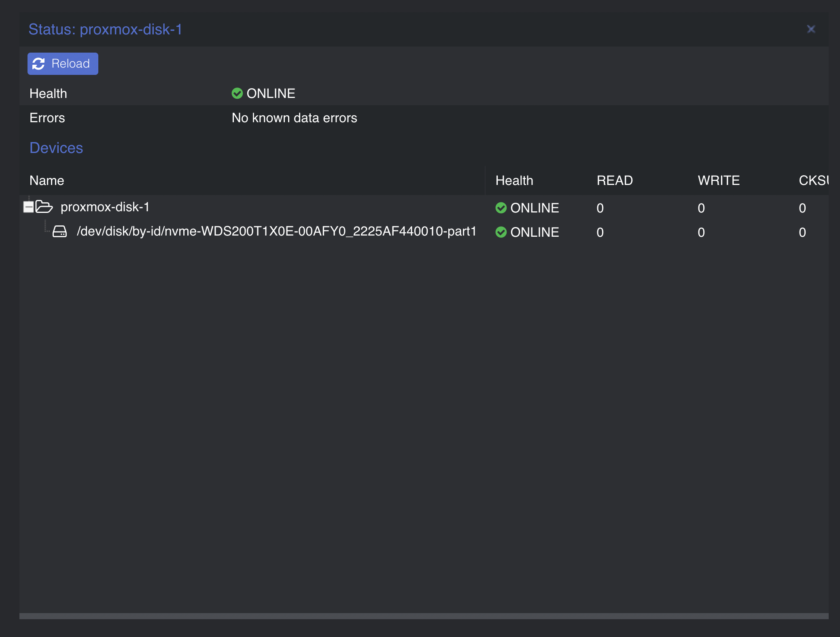The height and width of the screenshot is (637, 840).
Task: Click the WRITE value of nvme device row
Action: click(x=701, y=232)
